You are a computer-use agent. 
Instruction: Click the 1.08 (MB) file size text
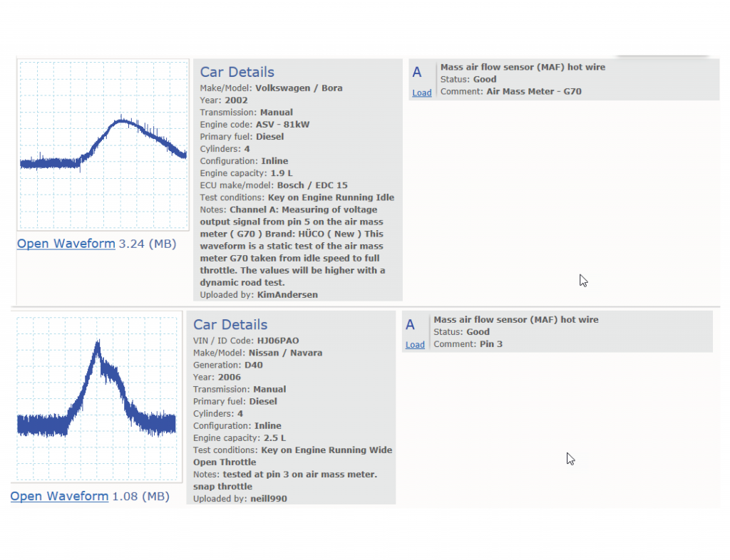141,497
